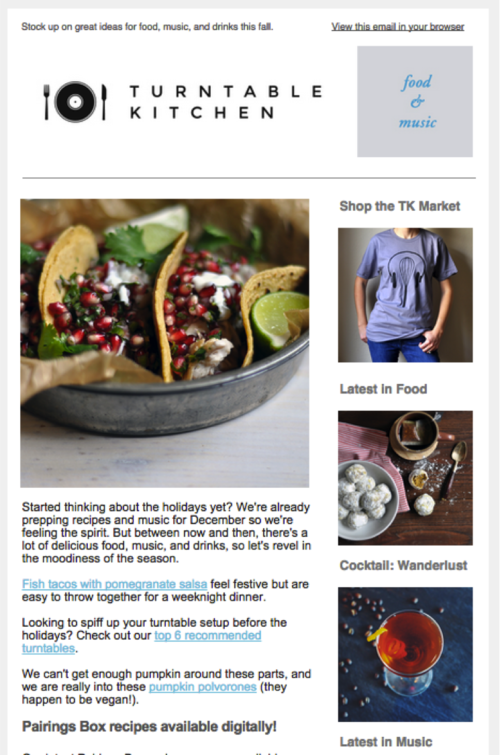
Task: Click the Latest in Music heading
Action: click(386, 742)
